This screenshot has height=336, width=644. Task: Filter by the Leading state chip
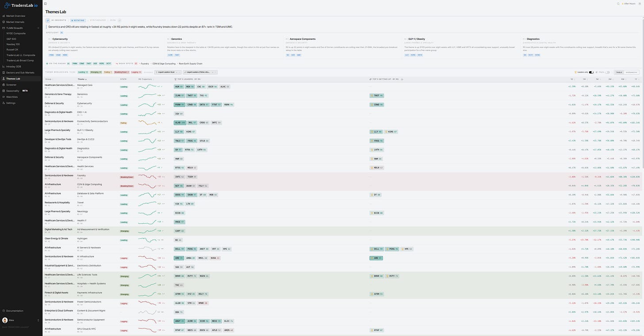click(83, 72)
